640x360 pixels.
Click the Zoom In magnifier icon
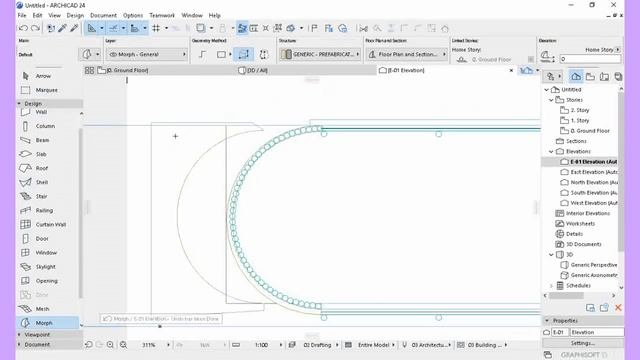coord(110,345)
